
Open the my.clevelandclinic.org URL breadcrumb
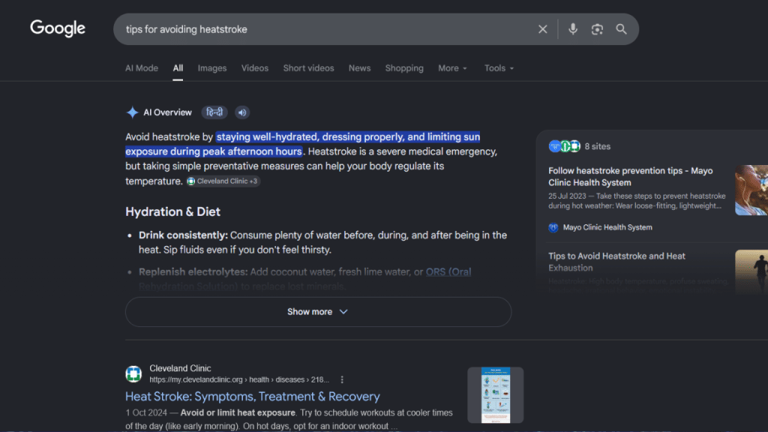pos(239,380)
